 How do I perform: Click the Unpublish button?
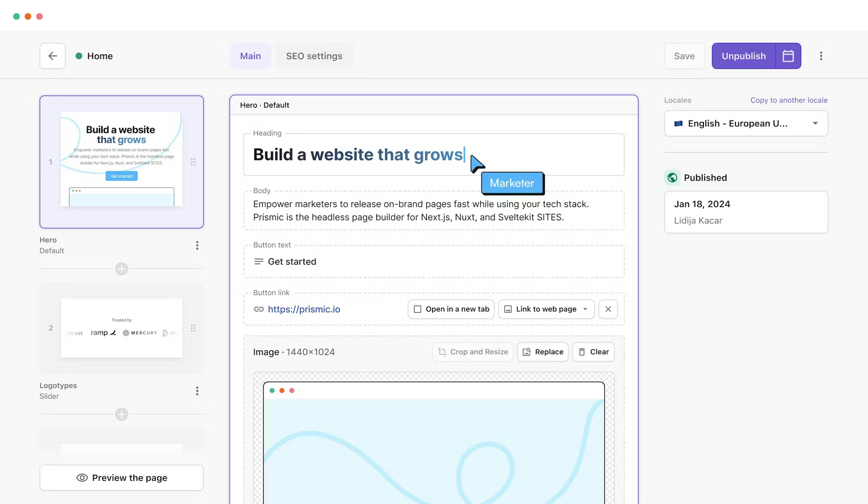744,56
